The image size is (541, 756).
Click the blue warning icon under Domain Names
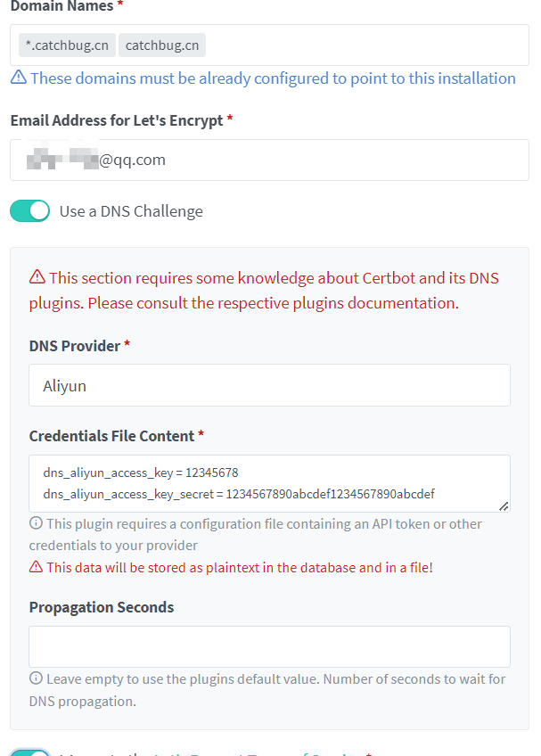click(18, 78)
